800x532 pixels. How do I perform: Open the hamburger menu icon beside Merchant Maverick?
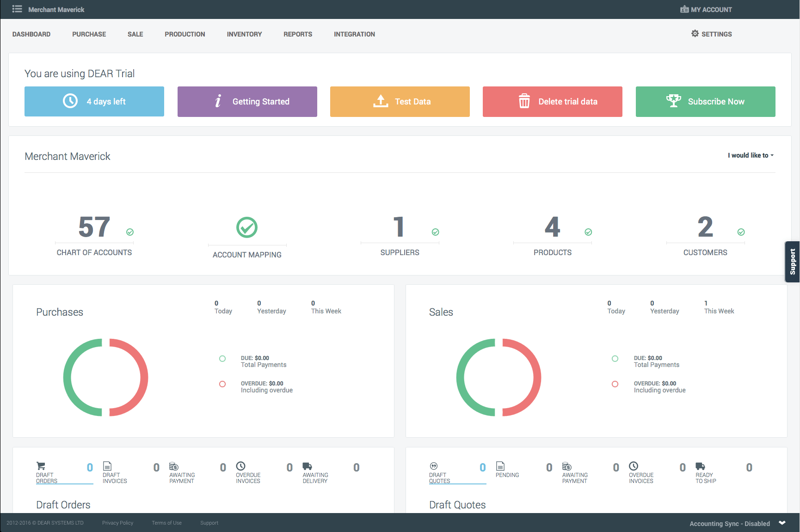pyautogui.click(x=17, y=9)
